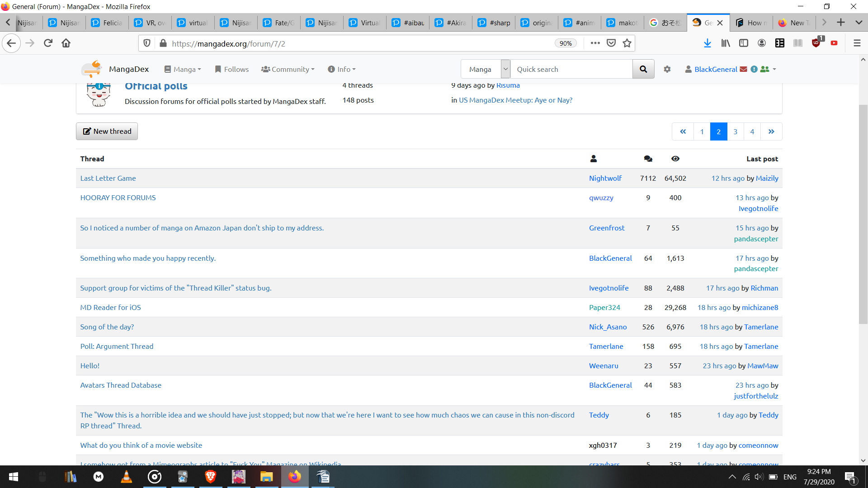The width and height of the screenshot is (868, 488).
Task: Open Firefox hamburger menu
Action: [x=857, y=43]
